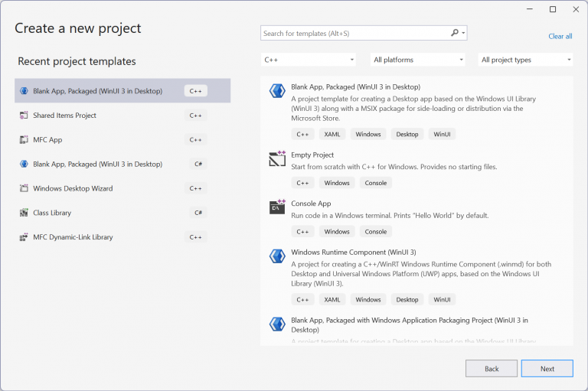This screenshot has height=391, width=588.
Task: Select the Console App template title
Action: pos(311,204)
